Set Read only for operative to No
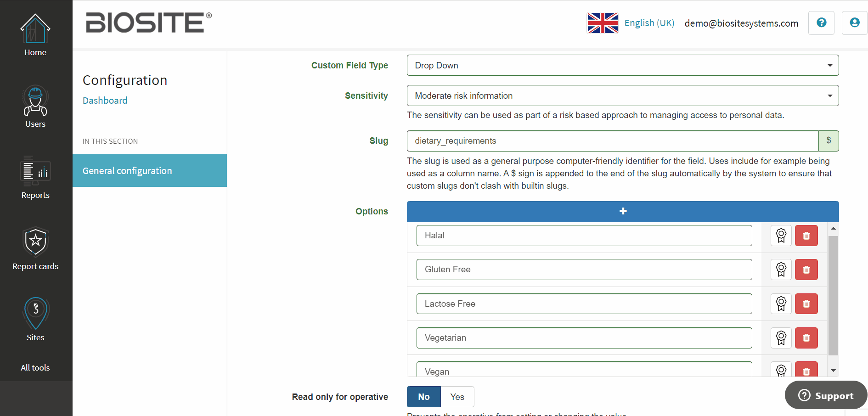This screenshot has width=868, height=416. click(424, 397)
